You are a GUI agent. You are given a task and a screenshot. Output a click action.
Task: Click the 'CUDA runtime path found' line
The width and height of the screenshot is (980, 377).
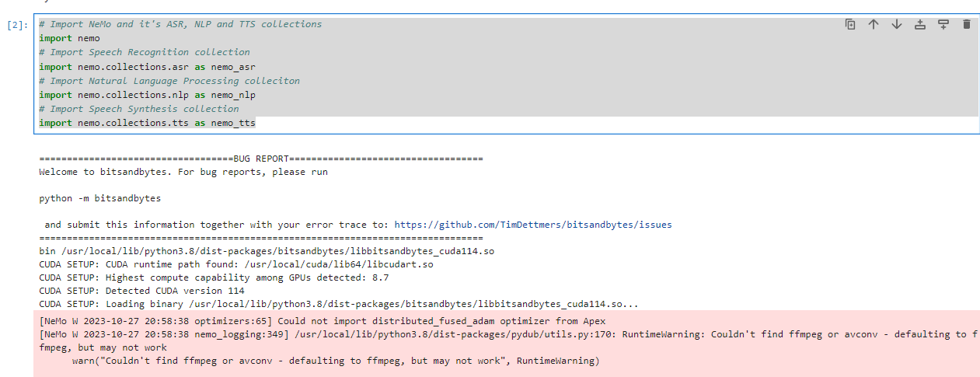tap(236, 264)
